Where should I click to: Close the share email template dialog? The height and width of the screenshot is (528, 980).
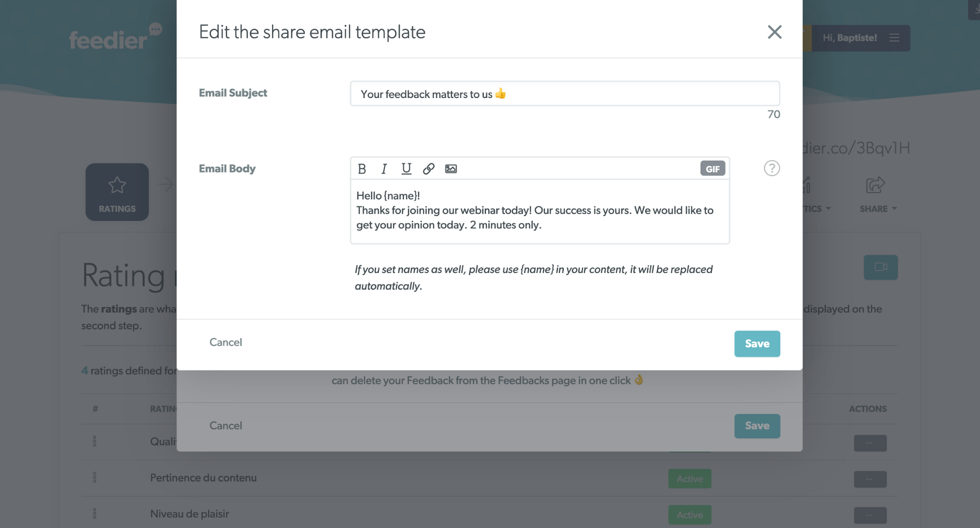(x=774, y=32)
